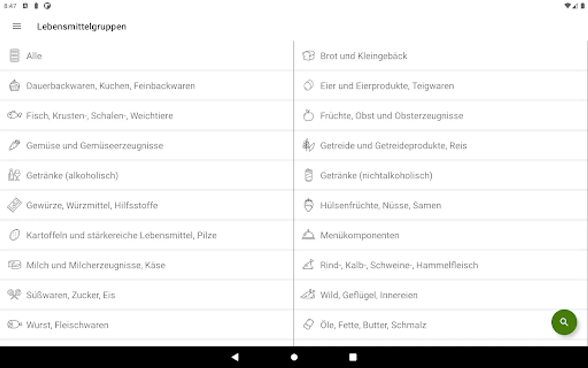
Task: Open Kartoffeln und stärkereiche Lebensmittel, Pilze
Action: tap(121, 235)
